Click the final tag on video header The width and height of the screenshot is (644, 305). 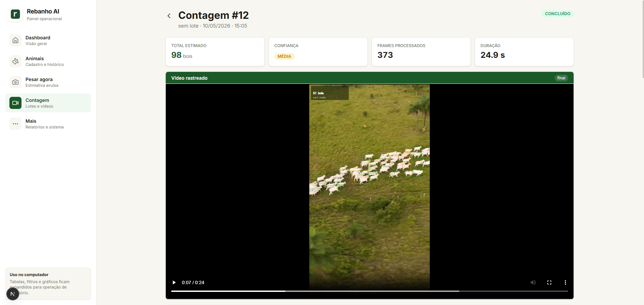tap(561, 78)
